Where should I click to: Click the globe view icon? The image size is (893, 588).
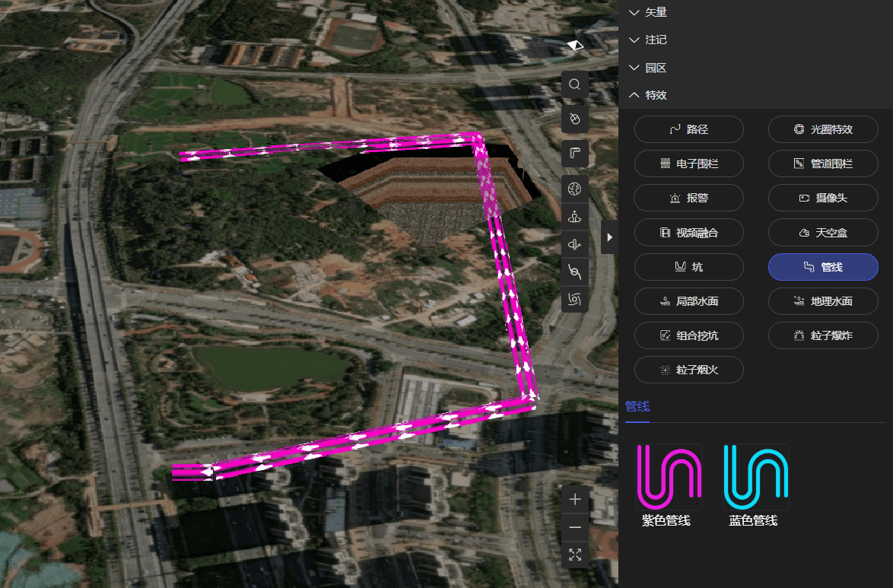coord(575,189)
